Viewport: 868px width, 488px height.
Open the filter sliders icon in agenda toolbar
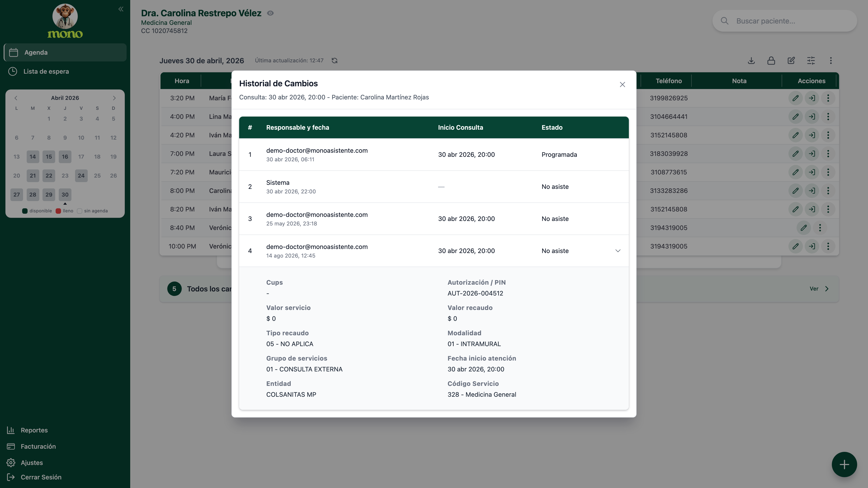811,61
